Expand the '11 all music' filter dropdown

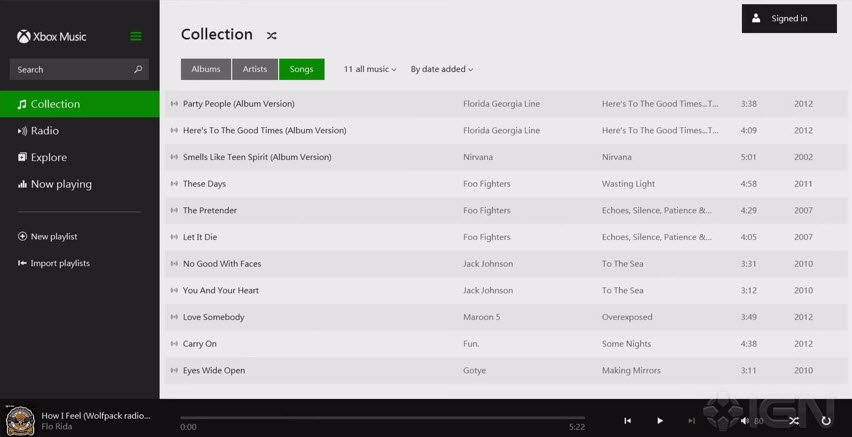click(x=370, y=69)
